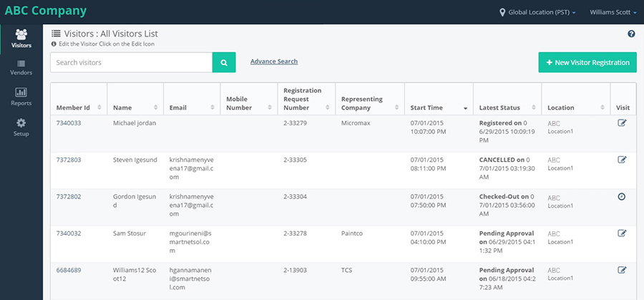Click request number 2-33278
This screenshot has width=644, height=300.
[295, 233]
